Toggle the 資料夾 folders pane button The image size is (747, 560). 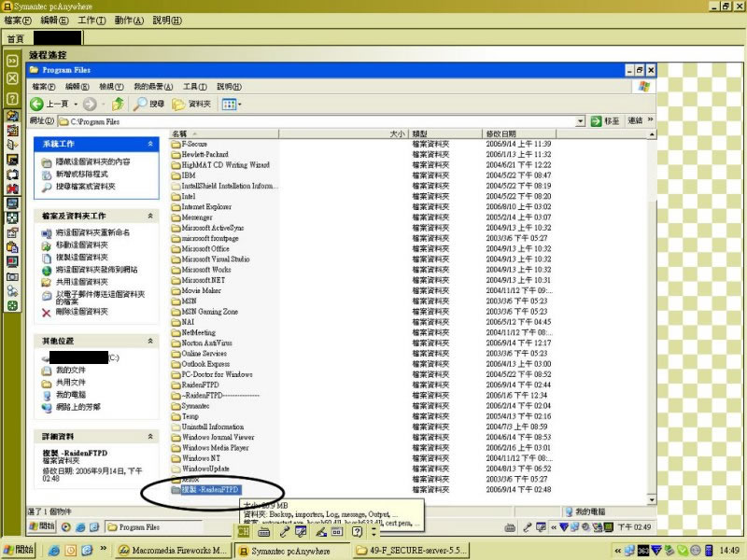(191, 104)
